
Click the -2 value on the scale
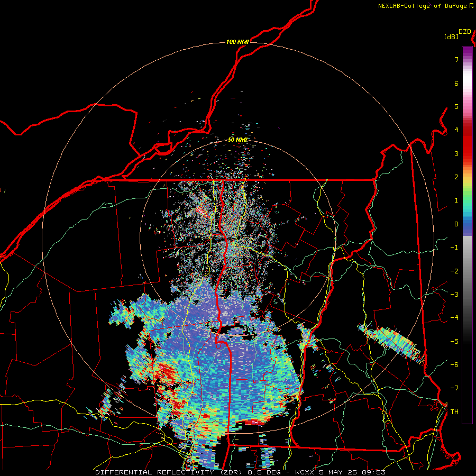pyautogui.click(x=454, y=271)
